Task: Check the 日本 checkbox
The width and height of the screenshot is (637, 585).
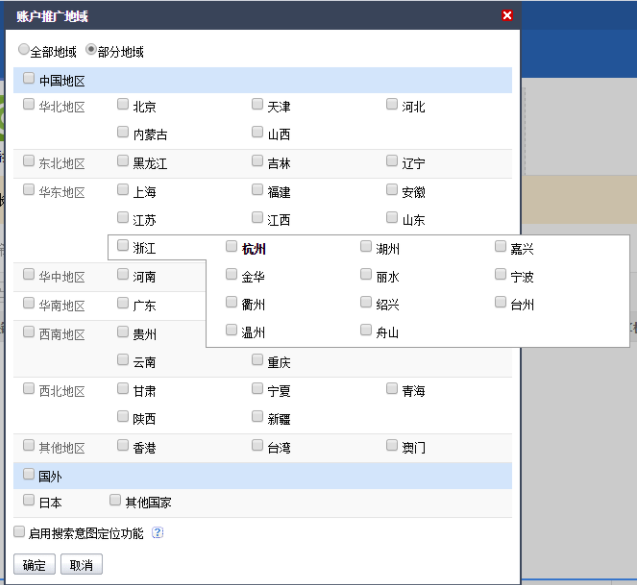Action: point(29,500)
